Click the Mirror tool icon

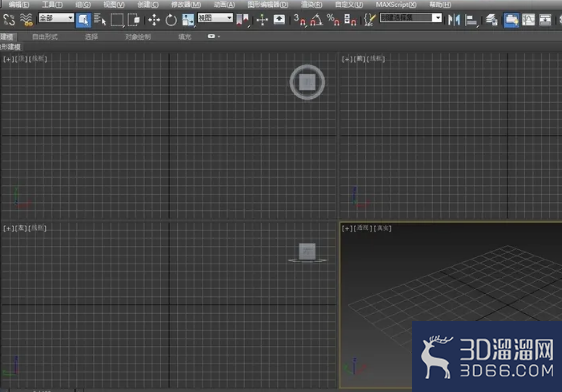[x=454, y=19]
